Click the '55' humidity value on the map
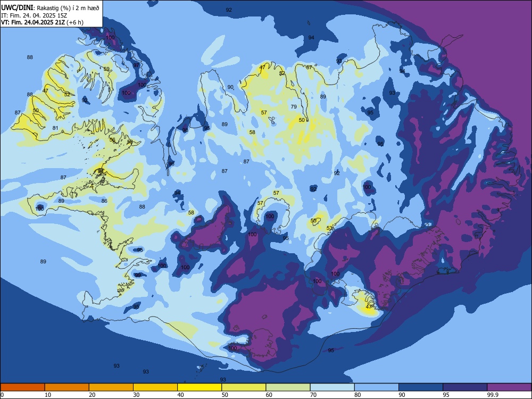Viewport: 532px width, 399px height. [x=313, y=221]
